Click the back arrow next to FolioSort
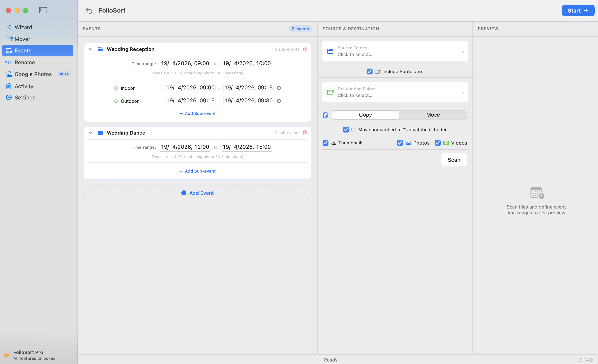The image size is (598, 364). 89,10
